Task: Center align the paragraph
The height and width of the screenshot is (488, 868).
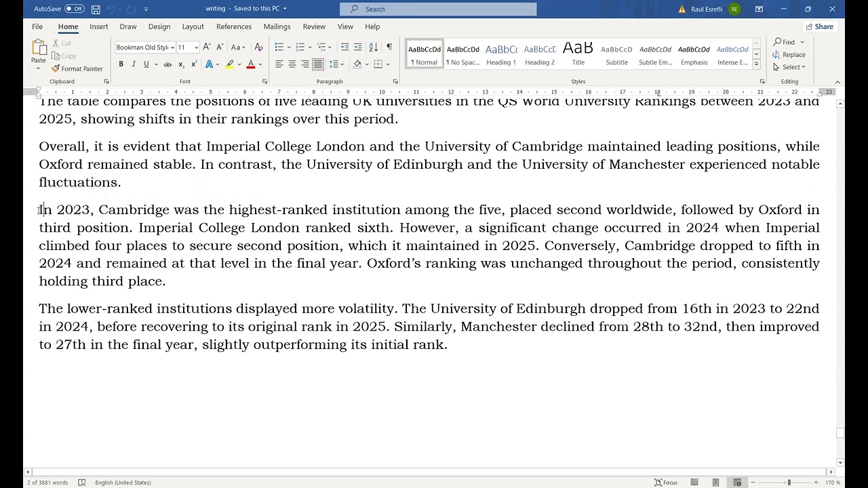Action: click(292, 64)
